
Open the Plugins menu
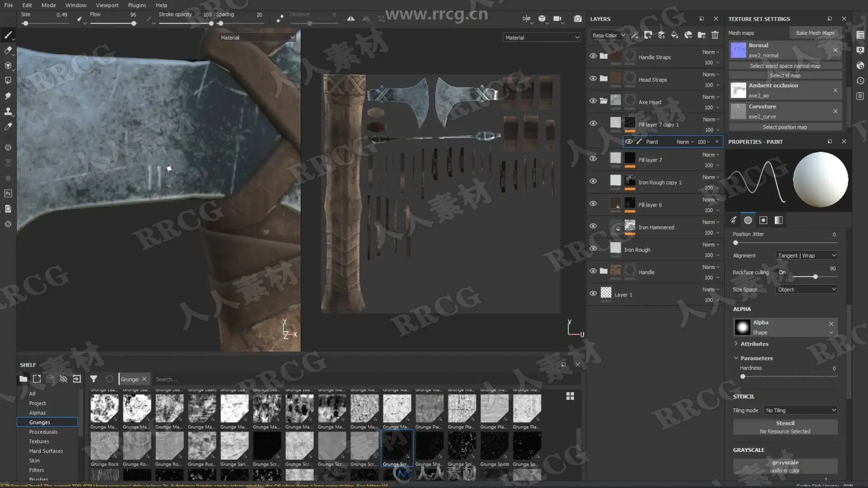tap(137, 5)
